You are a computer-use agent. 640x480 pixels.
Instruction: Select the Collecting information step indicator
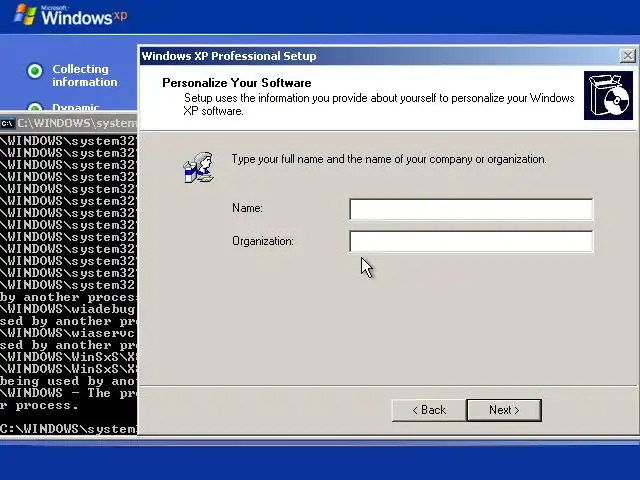tap(35, 71)
